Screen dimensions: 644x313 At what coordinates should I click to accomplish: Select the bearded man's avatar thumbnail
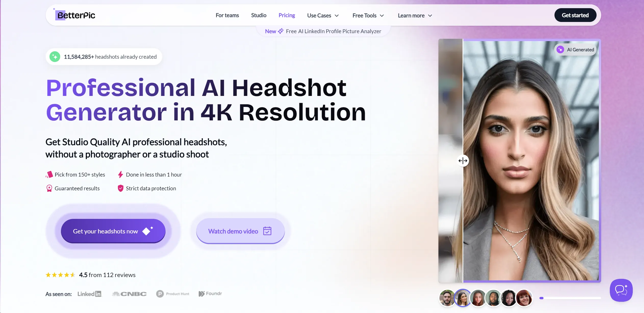pyautogui.click(x=447, y=298)
